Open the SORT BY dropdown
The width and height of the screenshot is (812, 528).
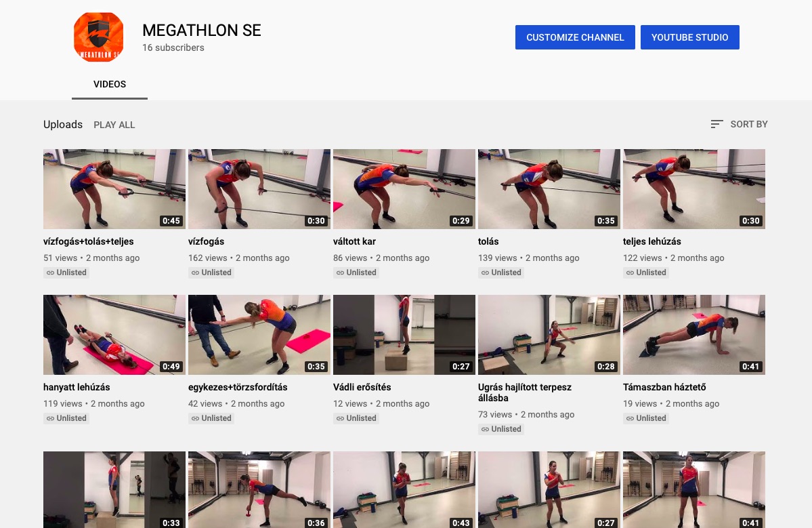click(x=740, y=124)
